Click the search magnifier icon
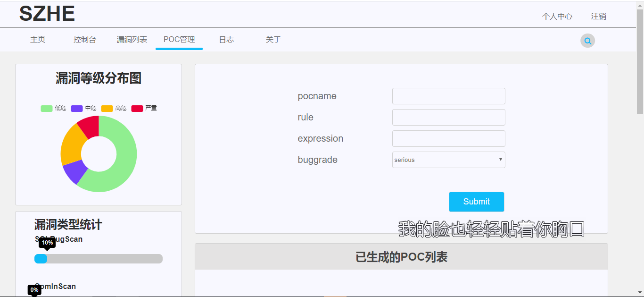 pyautogui.click(x=587, y=41)
